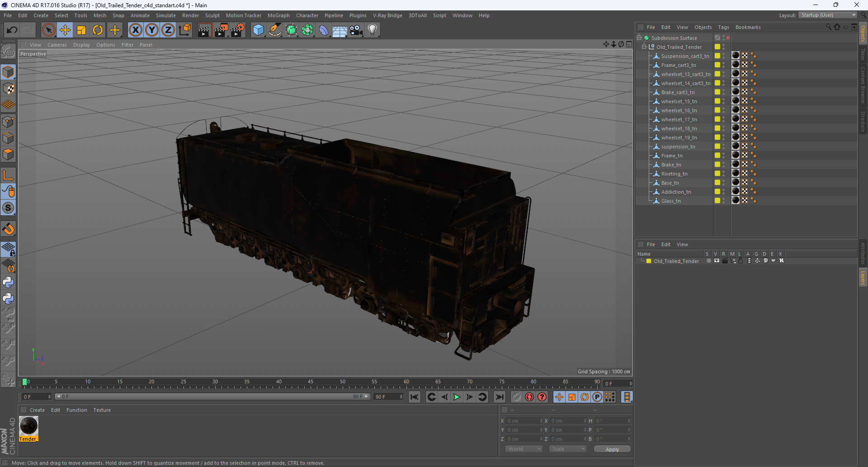Image resolution: width=868 pixels, height=467 pixels.
Task: Open Edit Render Settings
Action: 238,30
